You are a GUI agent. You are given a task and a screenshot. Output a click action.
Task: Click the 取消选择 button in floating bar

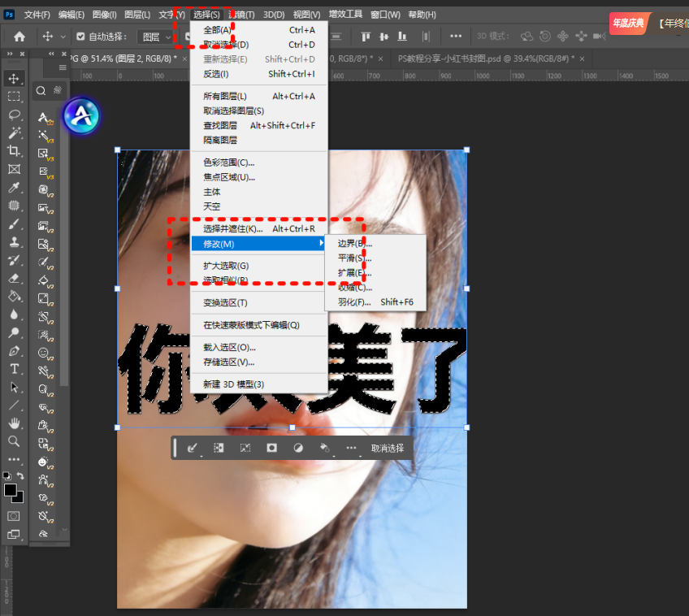coord(388,448)
